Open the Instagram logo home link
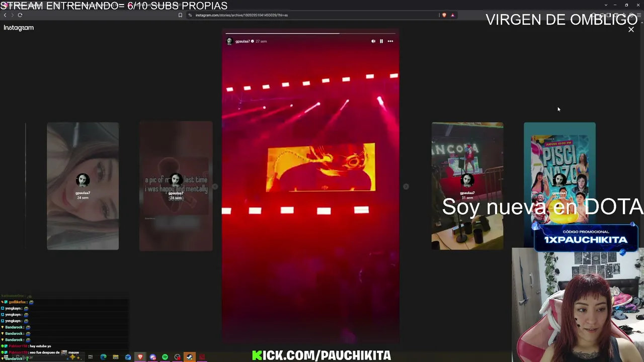The image size is (644, 362). [19, 28]
